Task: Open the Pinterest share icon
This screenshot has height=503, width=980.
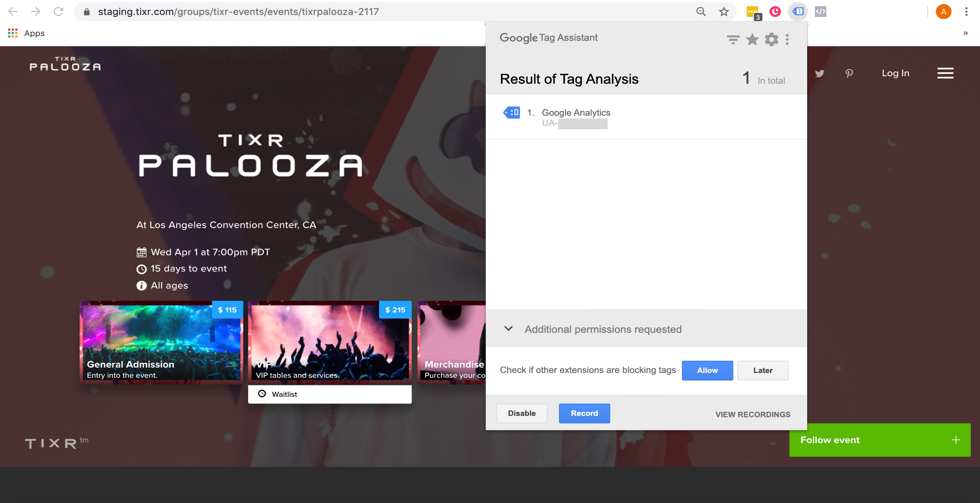Action: click(x=849, y=73)
